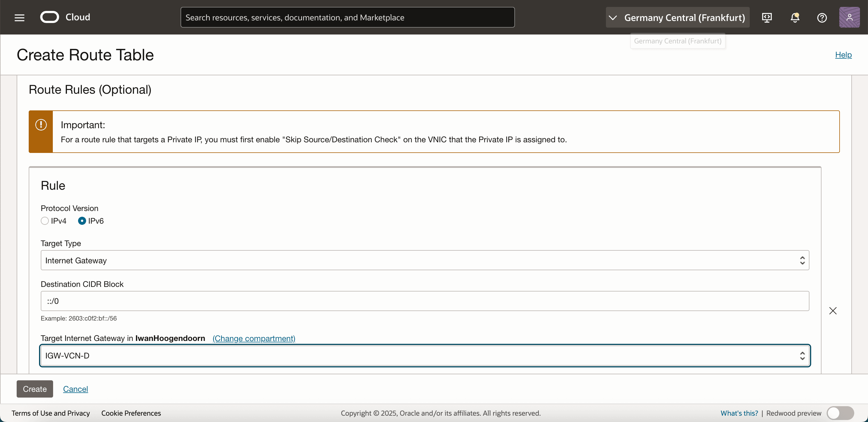Click the Destination CIDR Block field
This screenshot has width=868, height=422.
pos(425,301)
